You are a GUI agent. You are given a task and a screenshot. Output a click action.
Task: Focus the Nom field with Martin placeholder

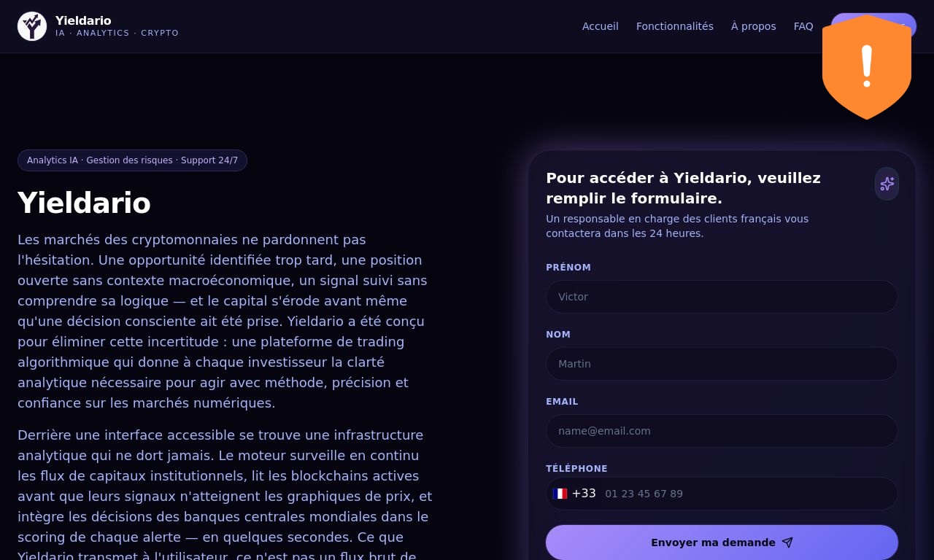click(x=722, y=364)
